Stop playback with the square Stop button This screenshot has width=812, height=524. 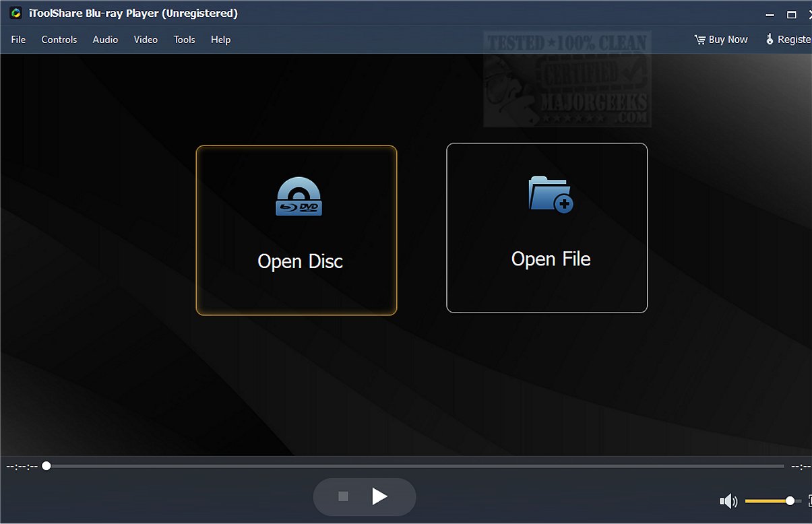[x=343, y=496]
